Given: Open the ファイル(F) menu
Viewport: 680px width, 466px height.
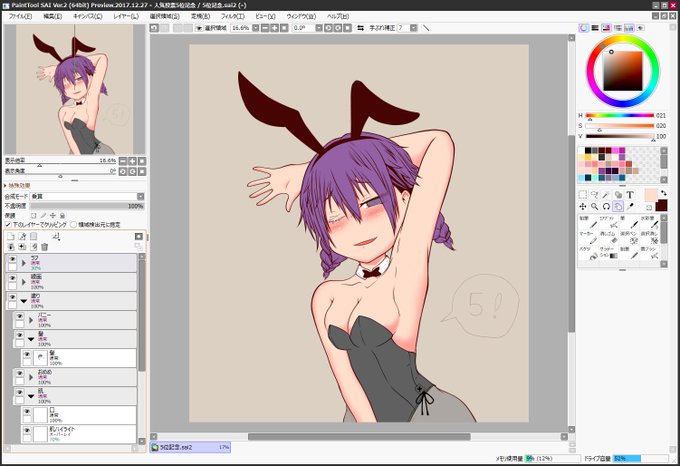Looking at the screenshot, I should (20, 16).
